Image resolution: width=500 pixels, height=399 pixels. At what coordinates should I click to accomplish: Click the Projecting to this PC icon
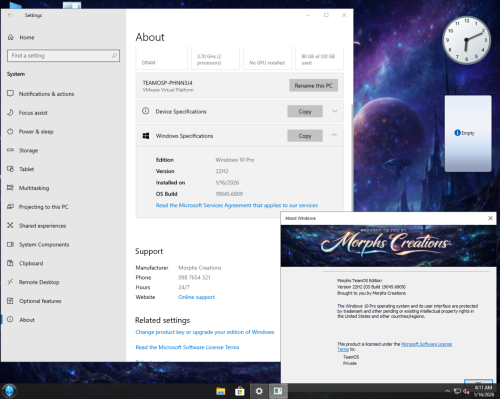pos(10,207)
